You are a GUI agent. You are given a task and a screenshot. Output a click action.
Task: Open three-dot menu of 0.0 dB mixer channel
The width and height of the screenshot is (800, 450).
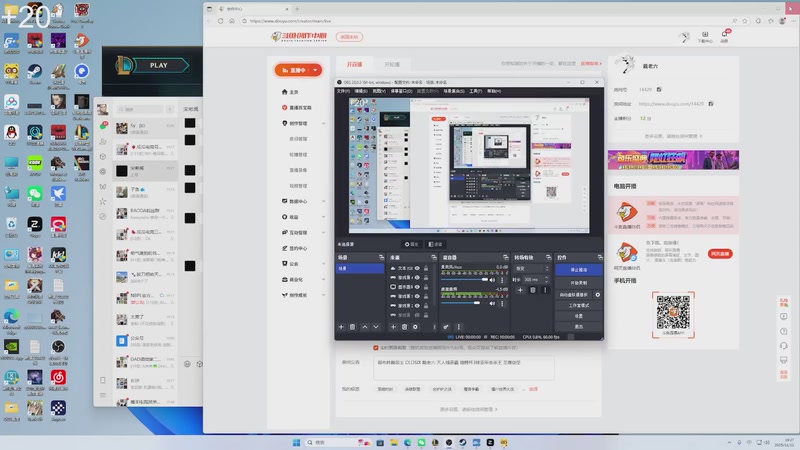pyautogui.click(x=502, y=280)
